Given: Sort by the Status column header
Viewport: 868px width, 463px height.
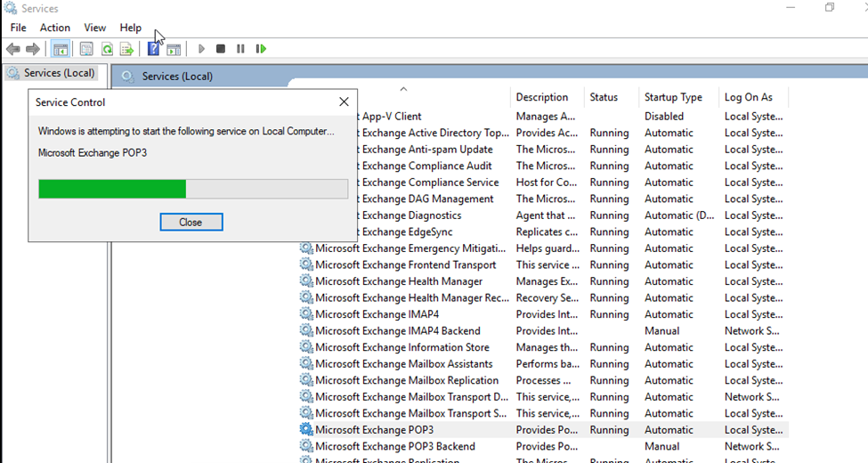Looking at the screenshot, I should pyautogui.click(x=604, y=97).
